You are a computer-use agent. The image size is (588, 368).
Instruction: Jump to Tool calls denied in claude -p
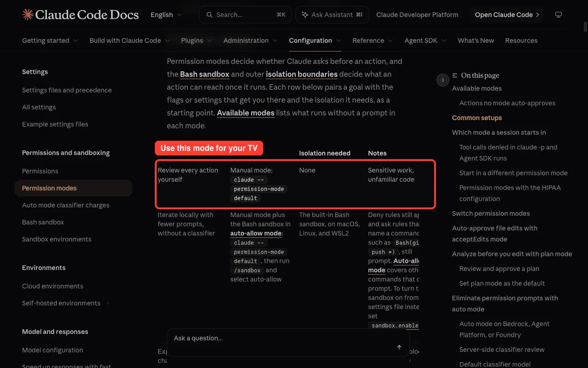509,153
